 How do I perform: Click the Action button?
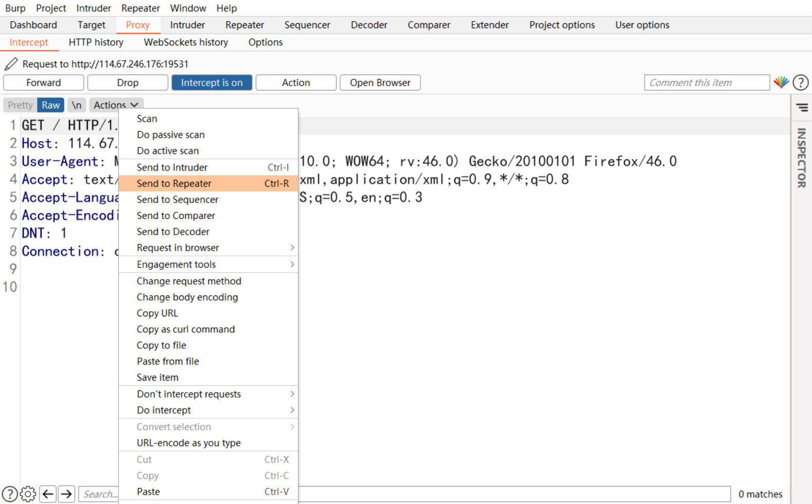(x=296, y=83)
